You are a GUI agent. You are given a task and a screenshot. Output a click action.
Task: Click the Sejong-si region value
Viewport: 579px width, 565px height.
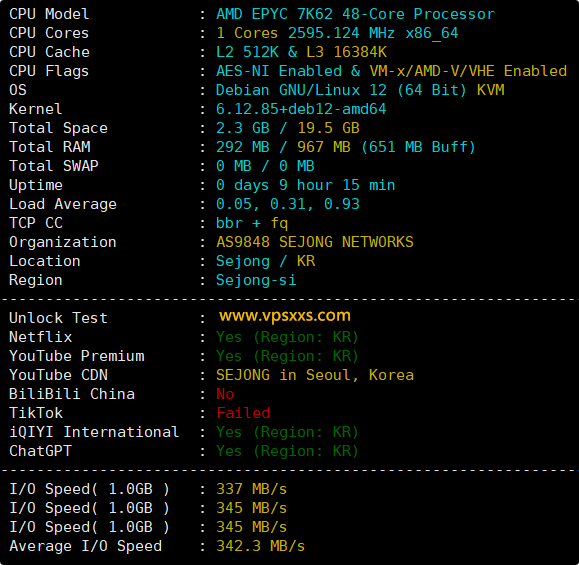click(256, 280)
